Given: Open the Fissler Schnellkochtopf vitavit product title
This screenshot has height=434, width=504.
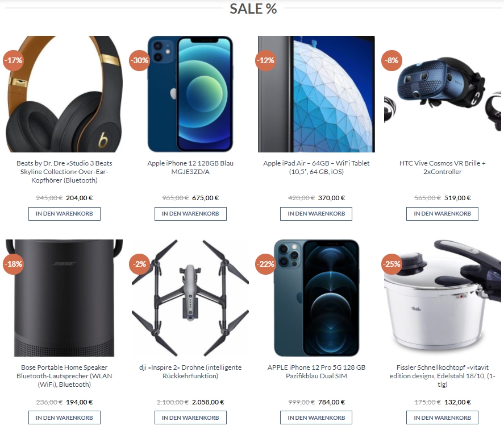Looking at the screenshot, I should pyautogui.click(x=442, y=376).
